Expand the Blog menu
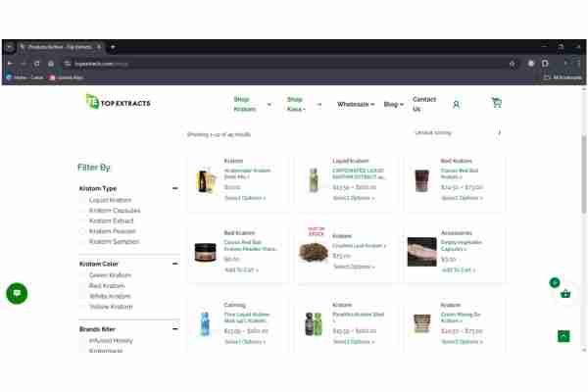Viewport: 588px width, 392px height. click(x=393, y=104)
